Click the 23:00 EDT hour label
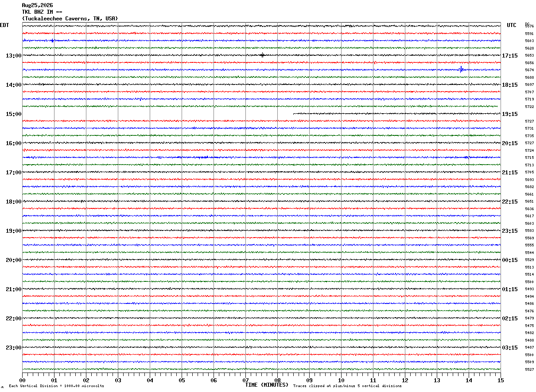This screenshot has height=392, width=536. (x=14, y=348)
